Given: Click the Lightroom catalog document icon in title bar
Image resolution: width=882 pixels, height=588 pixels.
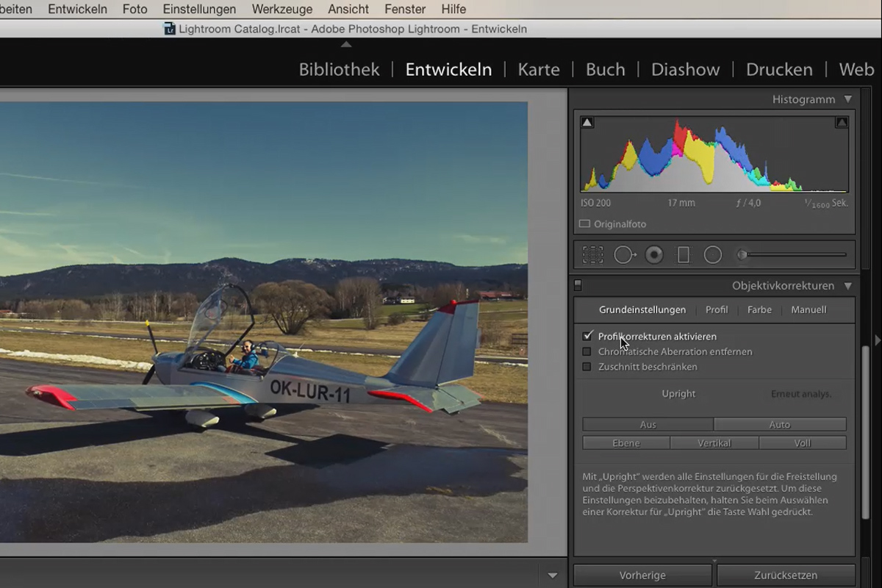Looking at the screenshot, I should tap(170, 29).
